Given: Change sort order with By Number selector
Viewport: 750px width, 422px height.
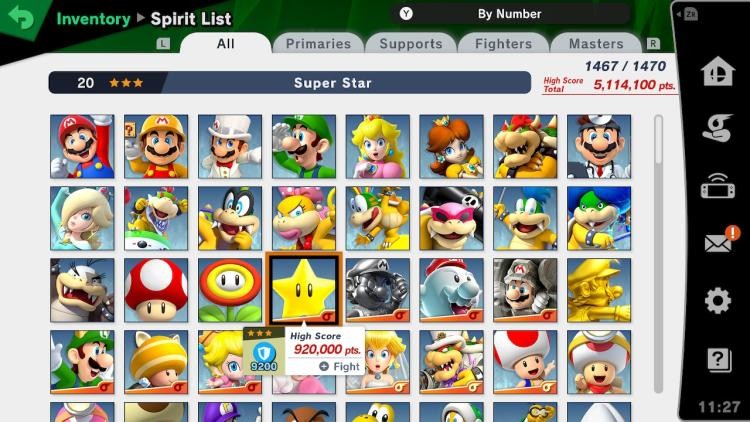Looking at the screenshot, I should (x=509, y=14).
